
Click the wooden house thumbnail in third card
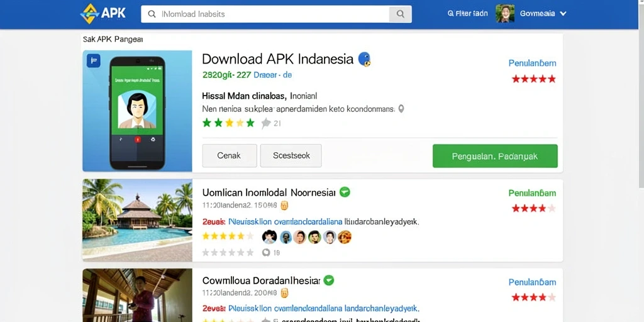click(x=137, y=296)
